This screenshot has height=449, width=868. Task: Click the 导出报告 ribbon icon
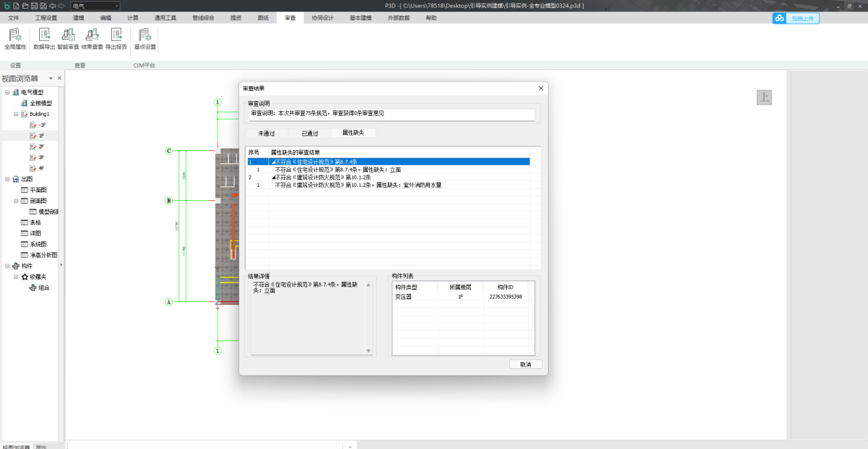point(116,39)
